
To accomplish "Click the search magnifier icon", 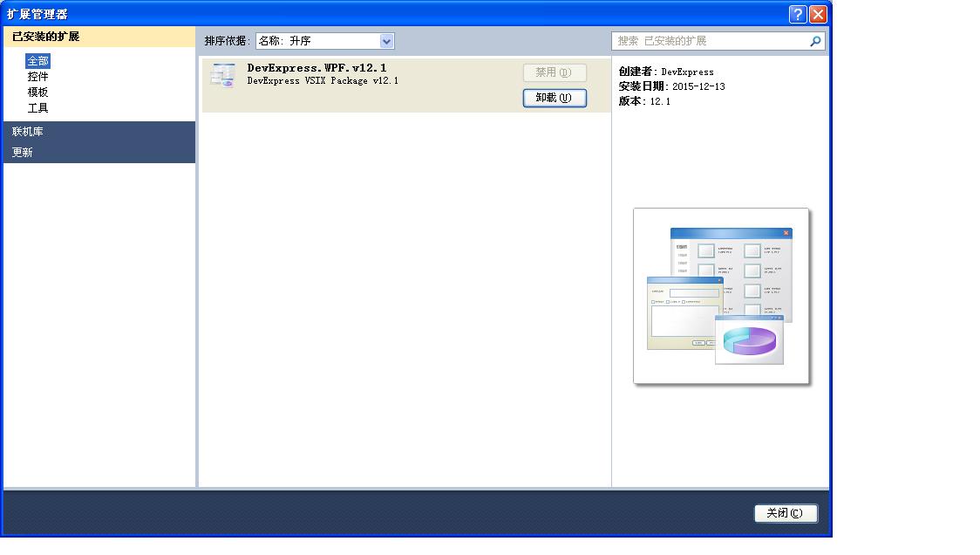I will pos(815,41).
